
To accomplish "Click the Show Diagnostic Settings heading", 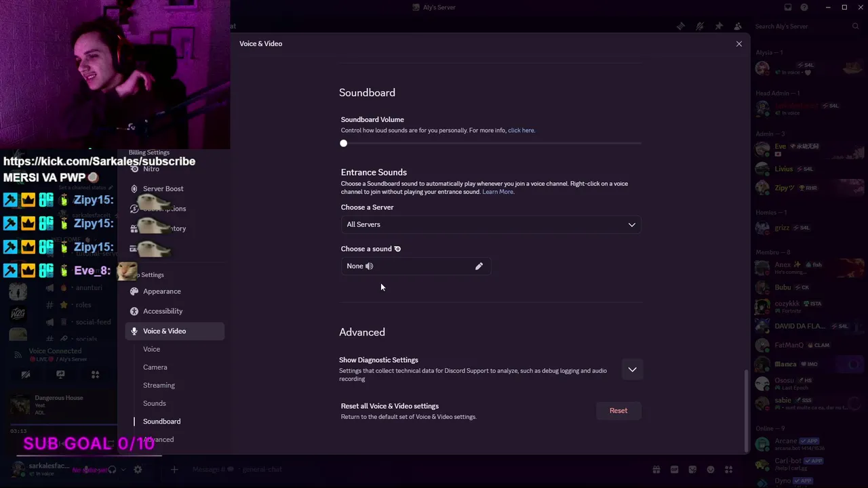I will [x=378, y=360].
